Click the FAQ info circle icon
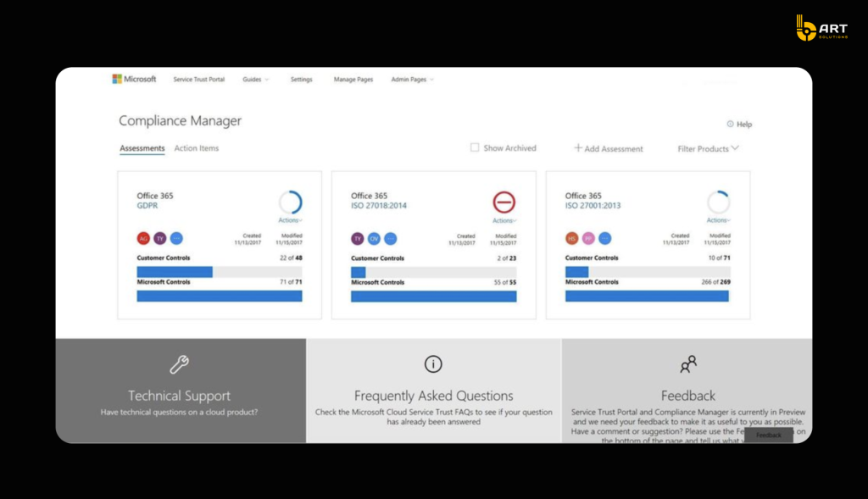The width and height of the screenshot is (868, 499). coord(433,364)
